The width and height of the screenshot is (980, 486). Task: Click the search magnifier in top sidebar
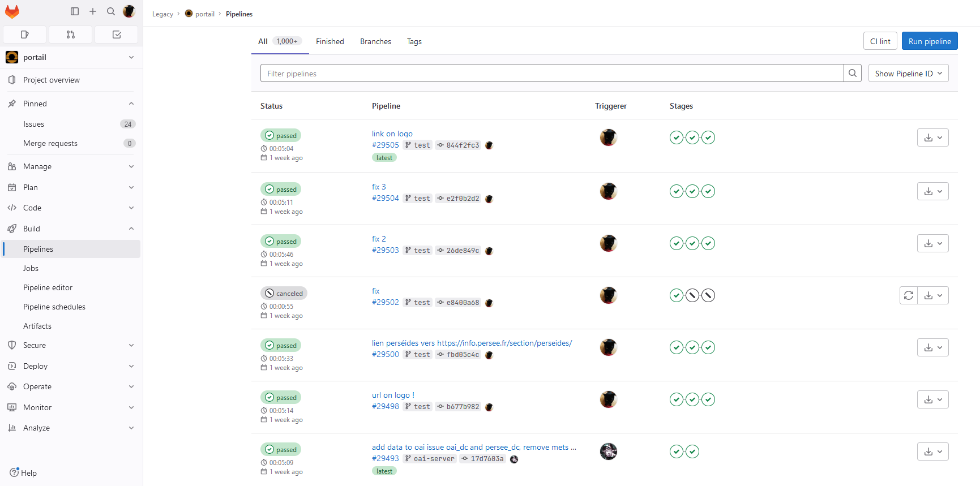[111, 11]
